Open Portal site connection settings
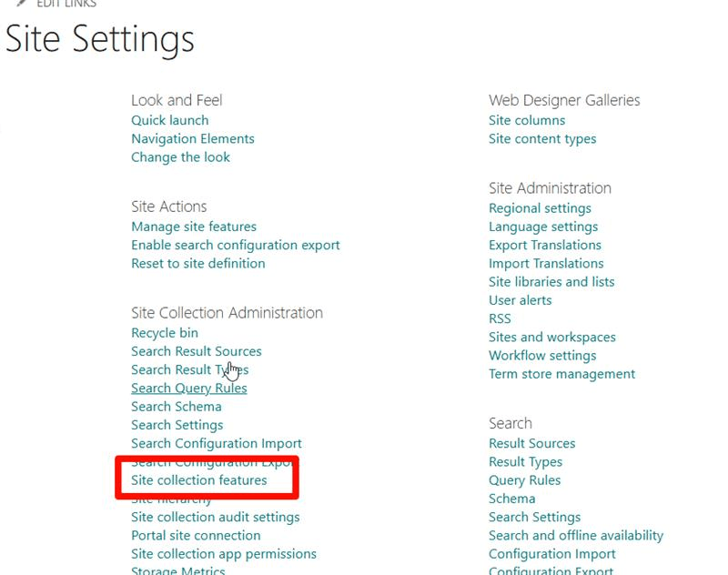Screen dimensions: 728x575 point(195,535)
